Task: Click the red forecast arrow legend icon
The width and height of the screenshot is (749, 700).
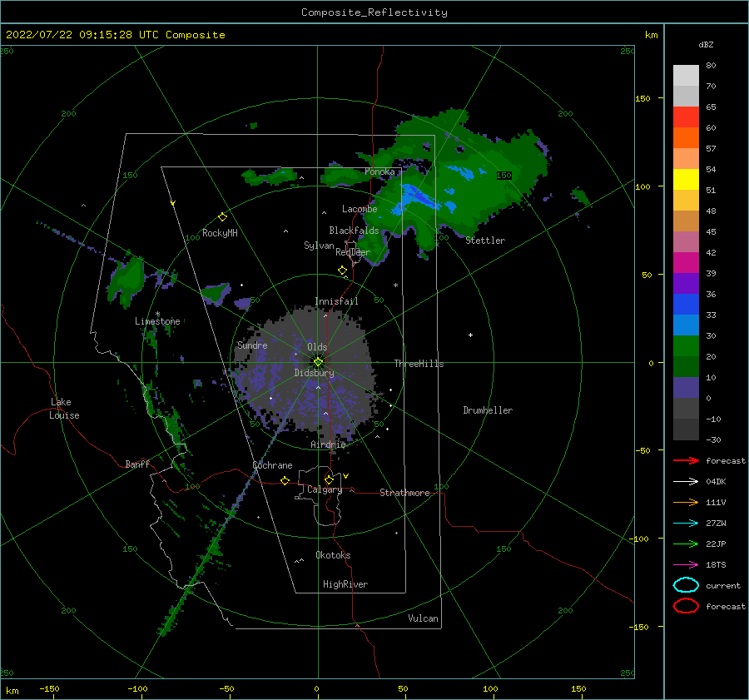Action: coord(686,460)
